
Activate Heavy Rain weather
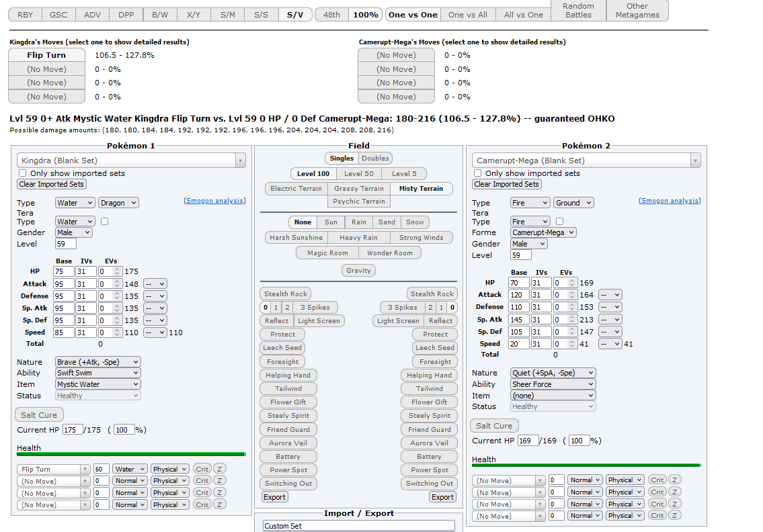(358, 237)
